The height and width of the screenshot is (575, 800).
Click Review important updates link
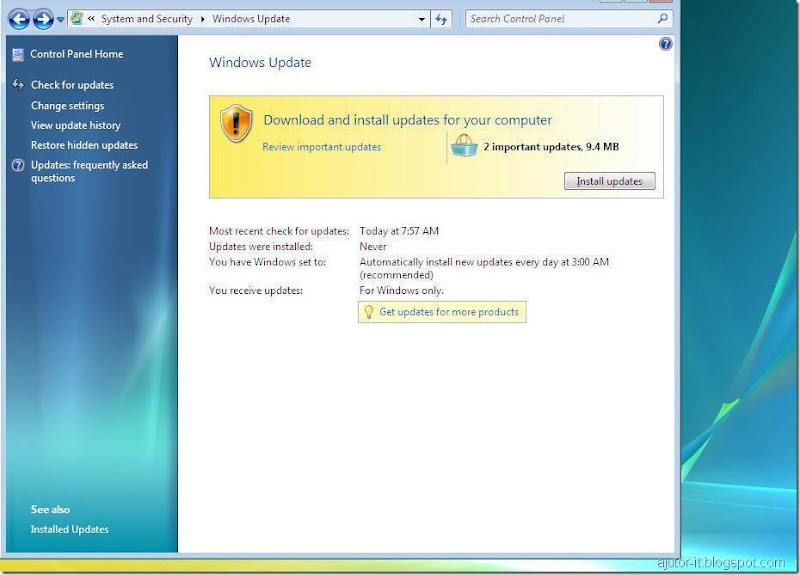point(321,147)
